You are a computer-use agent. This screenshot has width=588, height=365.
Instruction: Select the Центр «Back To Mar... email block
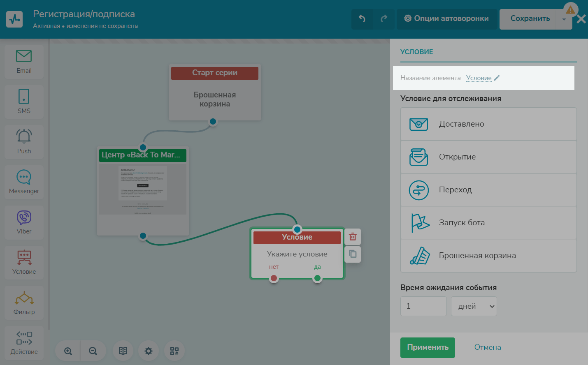(143, 191)
